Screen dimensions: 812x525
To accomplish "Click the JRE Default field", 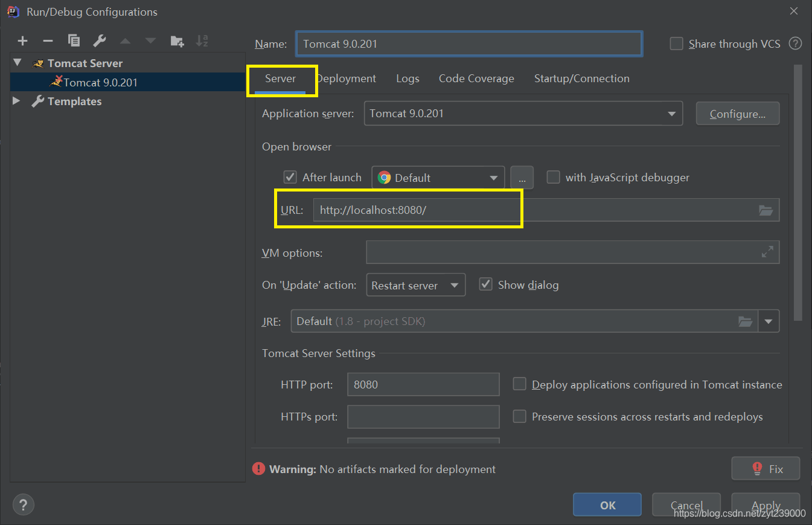I will coord(523,321).
